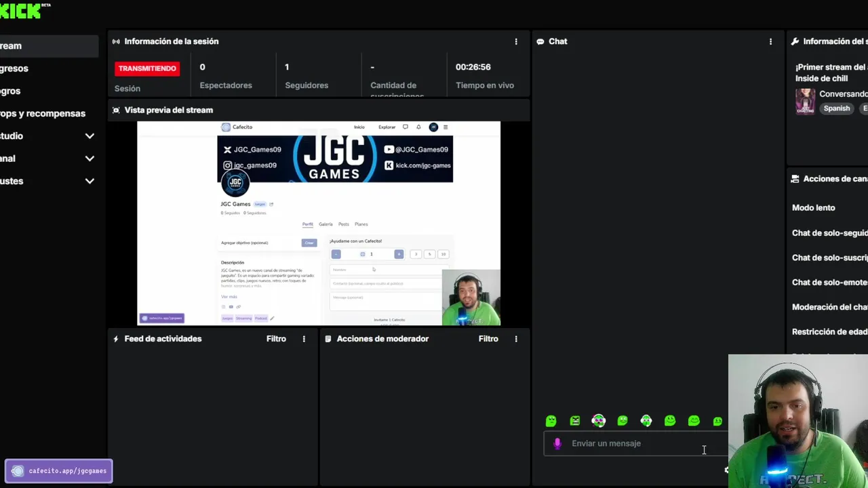The image size is (868, 488).
Task: Open the Estudio sidebar menu label
Action: 12,136
